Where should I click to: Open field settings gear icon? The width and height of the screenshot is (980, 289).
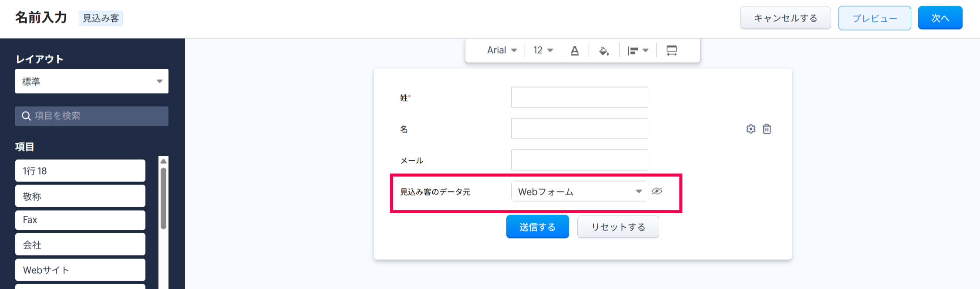pyautogui.click(x=751, y=129)
